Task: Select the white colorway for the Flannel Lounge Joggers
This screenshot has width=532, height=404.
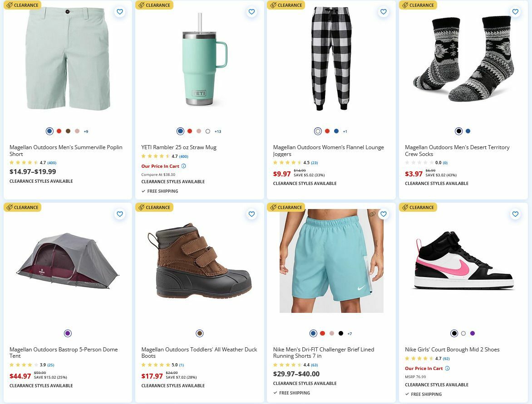Action: [318, 131]
